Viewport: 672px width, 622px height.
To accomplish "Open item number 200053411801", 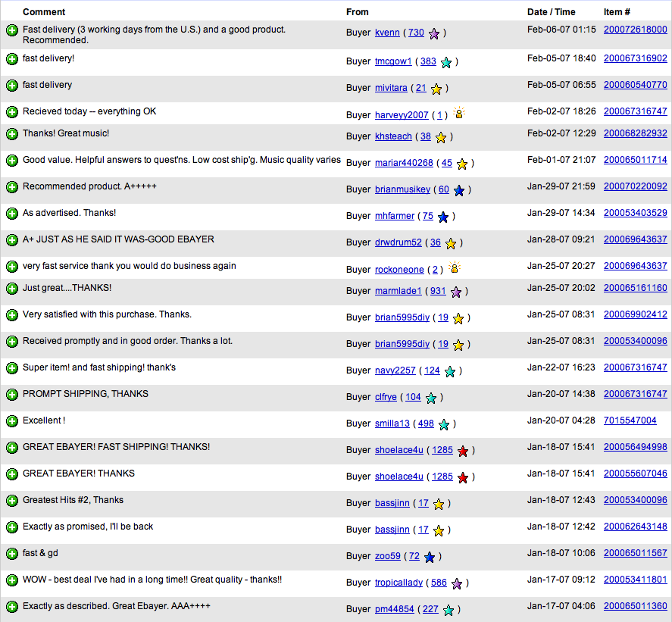I will point(636,580).
